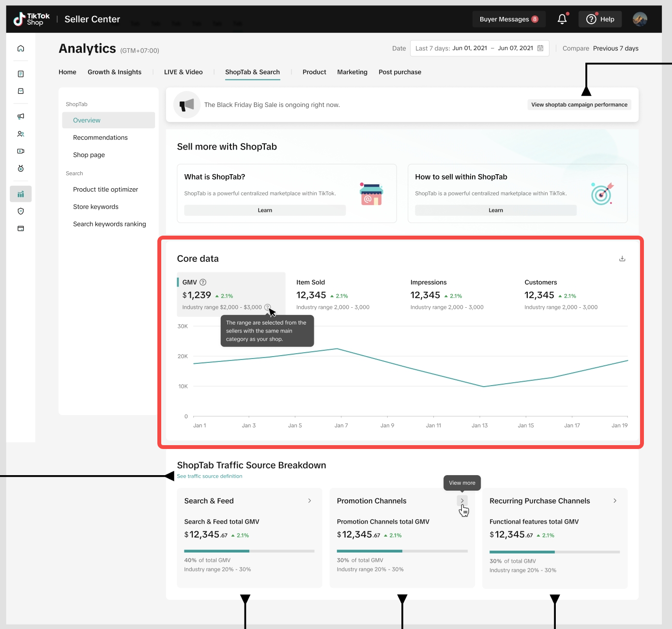Open the orders document icon in the sidebar
Screen dimensions: 672x629
click(x=21, y=74)
